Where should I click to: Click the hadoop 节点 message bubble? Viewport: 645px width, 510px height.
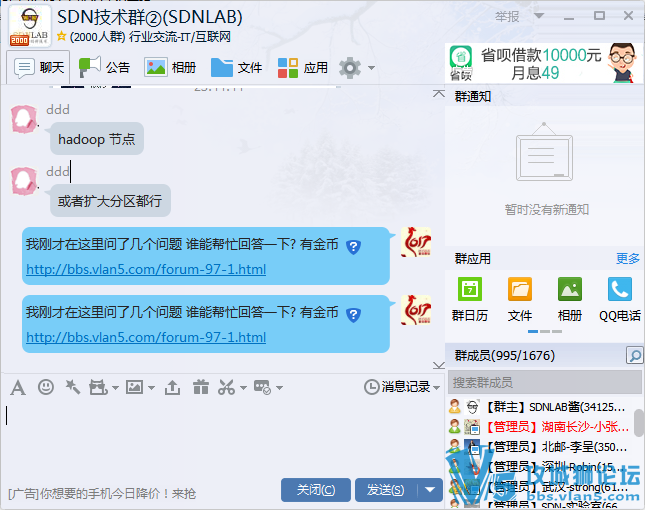(97, 139)
